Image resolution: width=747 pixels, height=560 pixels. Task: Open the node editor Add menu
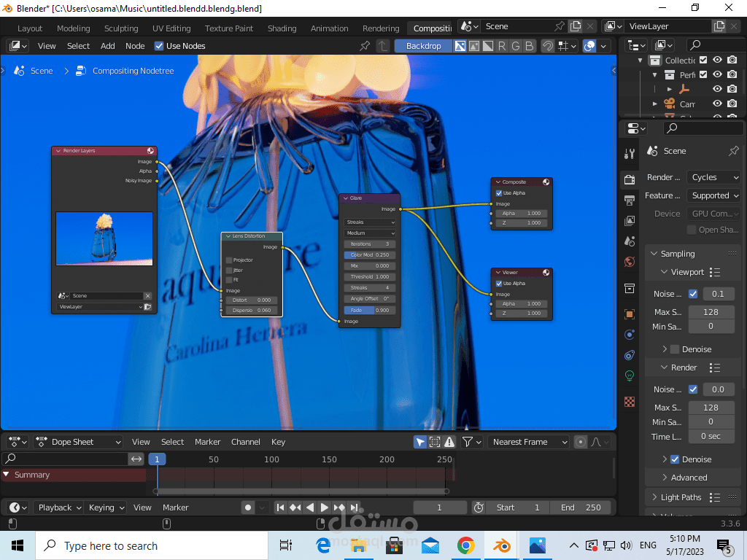coord(108,46)
